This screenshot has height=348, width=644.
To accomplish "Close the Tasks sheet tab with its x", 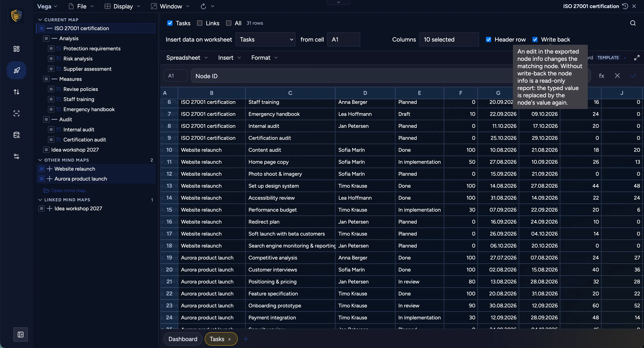I will coord(229,339).
